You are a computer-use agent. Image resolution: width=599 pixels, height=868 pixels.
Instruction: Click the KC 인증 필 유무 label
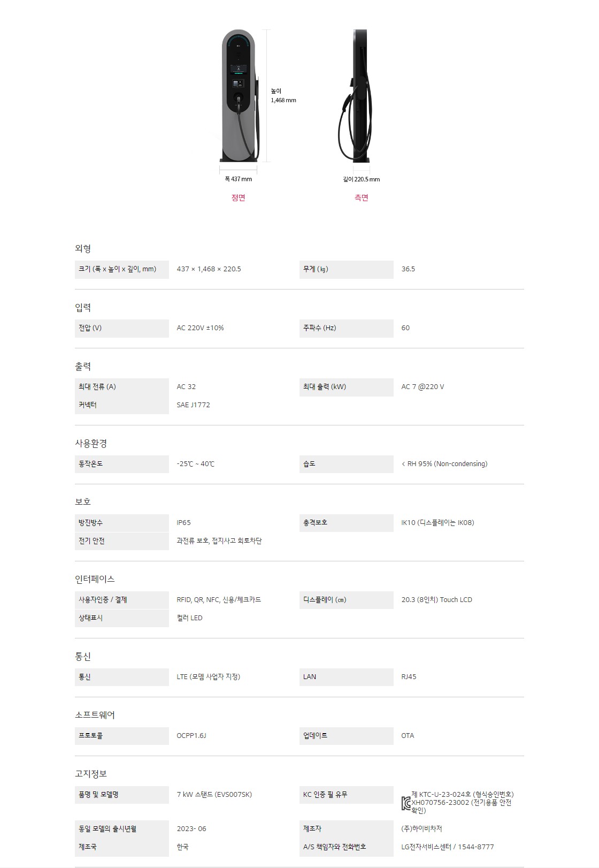(x=325, y=795)
